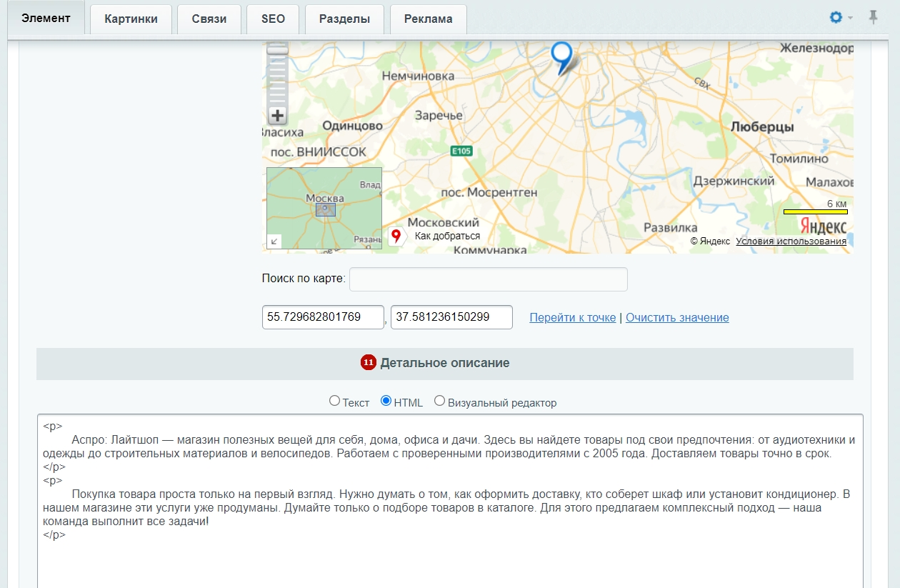Screen dimensions: 900x588
Task: Zoom in the map with plus button
Action: [277, 116]
